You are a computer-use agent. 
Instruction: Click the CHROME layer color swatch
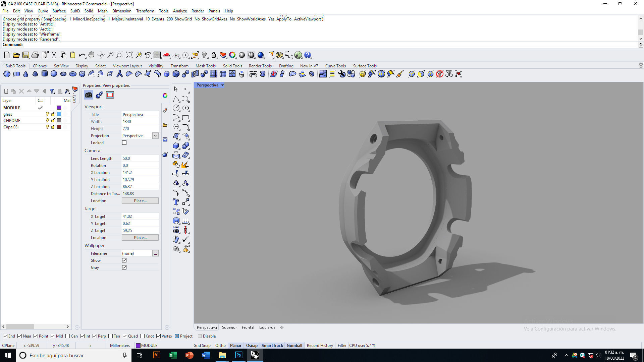tap(59, 121)
